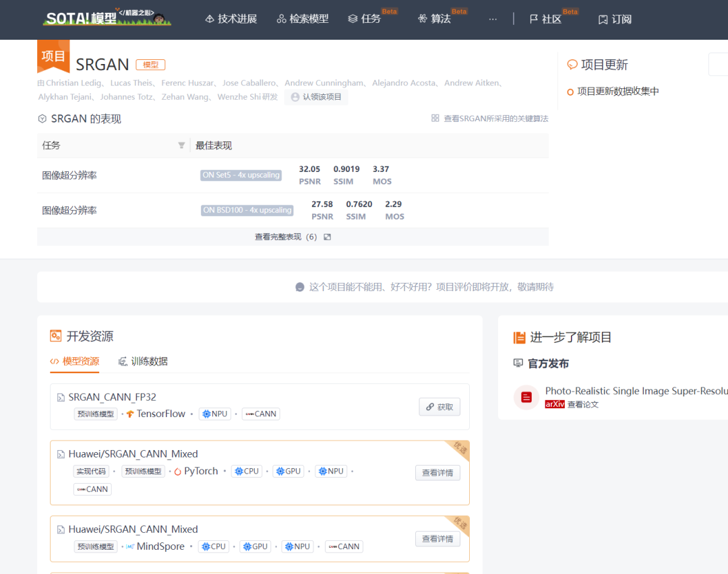Click CANN tag in PyTorch card
This screenshot has height=574, width=728.
coord(92,489)
